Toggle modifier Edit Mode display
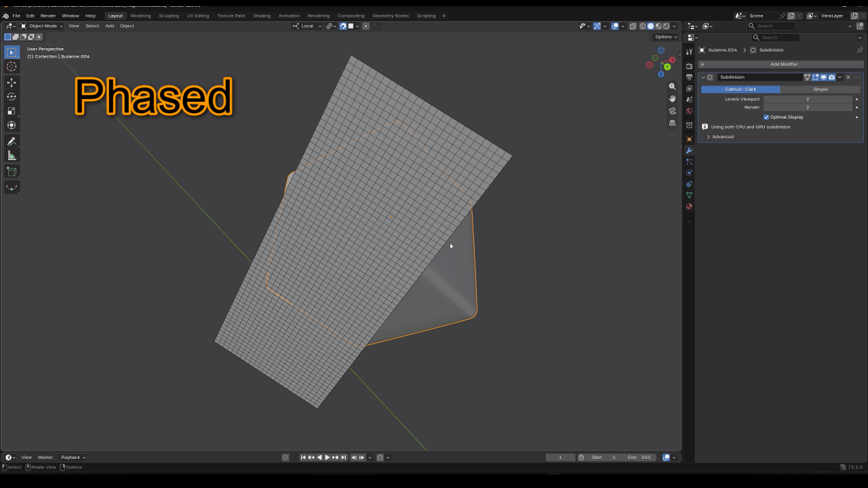The width and height of the screenshot is (868, 488). [815, 77]
